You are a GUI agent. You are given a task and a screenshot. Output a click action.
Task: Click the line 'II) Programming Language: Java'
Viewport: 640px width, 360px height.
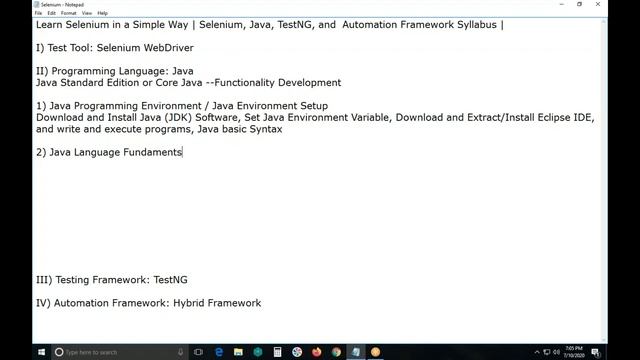pyautogui.click(x=115, y=71)
